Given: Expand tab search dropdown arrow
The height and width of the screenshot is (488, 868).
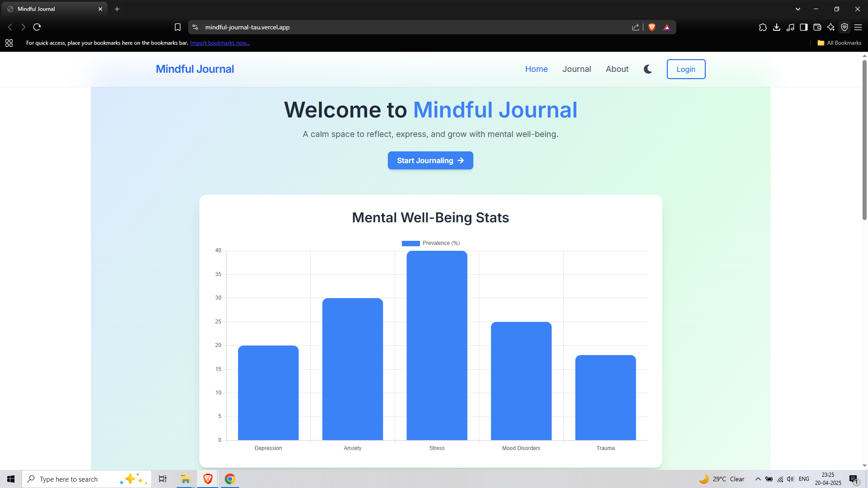Looking at the screenshot, I should [x=798, y=9].
